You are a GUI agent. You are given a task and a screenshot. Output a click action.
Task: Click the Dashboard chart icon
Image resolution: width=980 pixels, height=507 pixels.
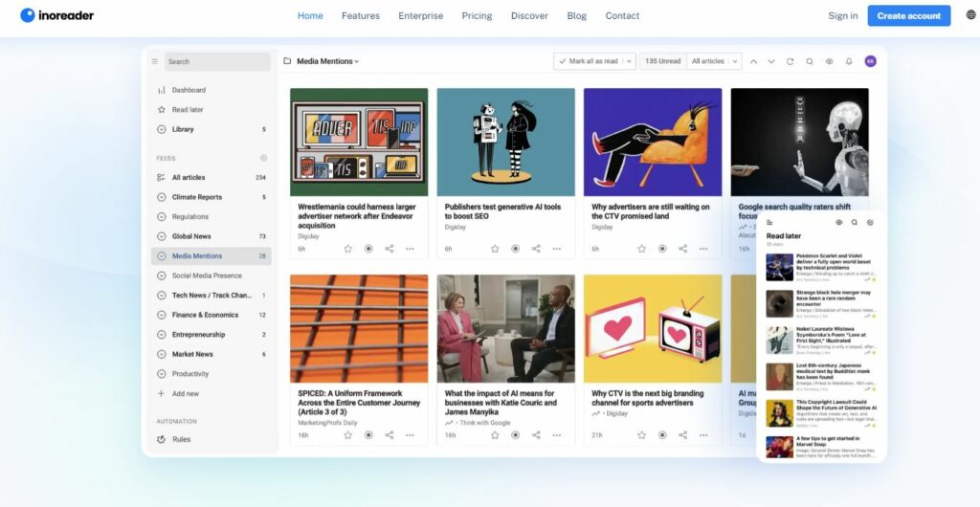click(161, 90)
